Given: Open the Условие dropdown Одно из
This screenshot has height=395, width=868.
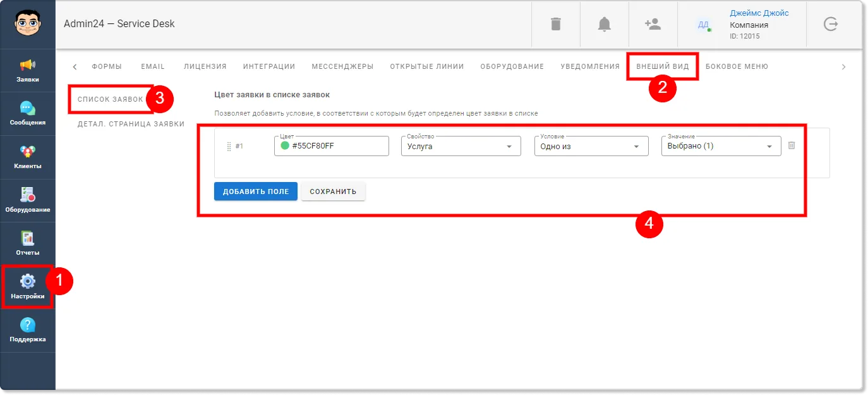Looking at the screenshot, I should 591,146.
